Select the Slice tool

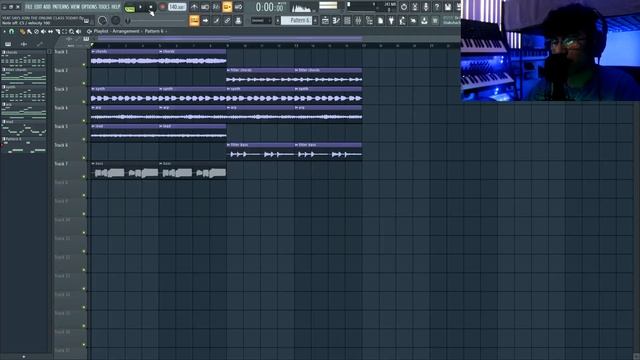[x=58, y=31]
